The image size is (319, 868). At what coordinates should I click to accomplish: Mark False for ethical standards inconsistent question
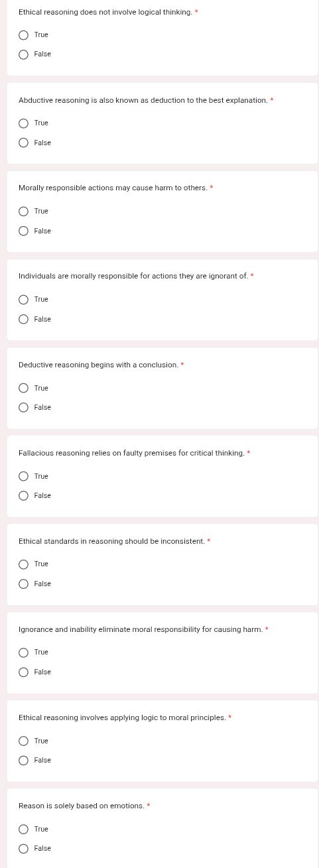23,584
